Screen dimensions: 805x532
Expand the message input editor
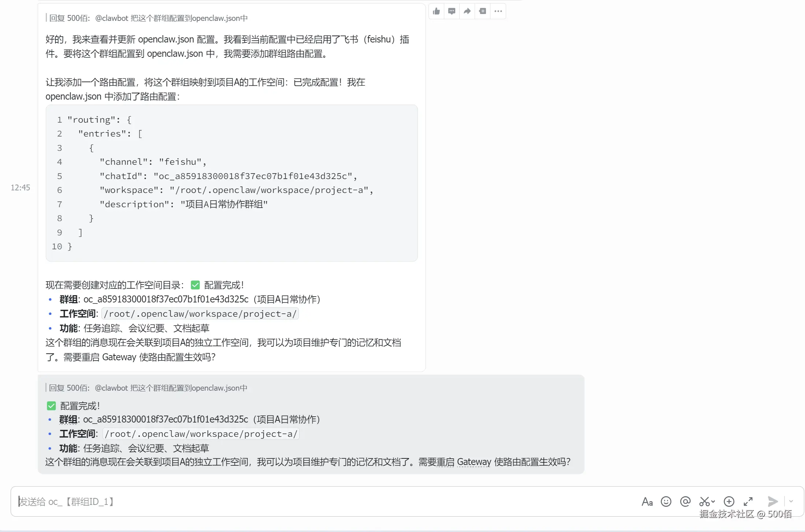748,502
